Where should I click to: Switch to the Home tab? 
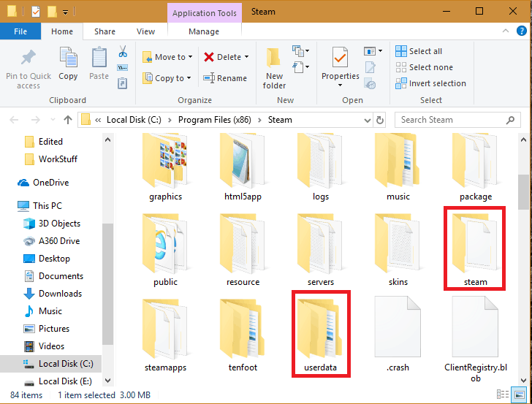point(61,31)
